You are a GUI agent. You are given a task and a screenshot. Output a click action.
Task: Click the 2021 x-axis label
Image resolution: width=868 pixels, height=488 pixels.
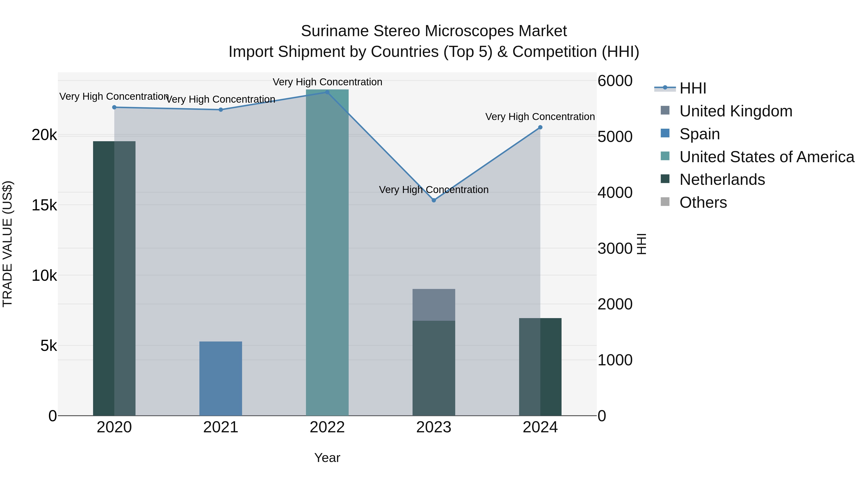coord(221,427)
